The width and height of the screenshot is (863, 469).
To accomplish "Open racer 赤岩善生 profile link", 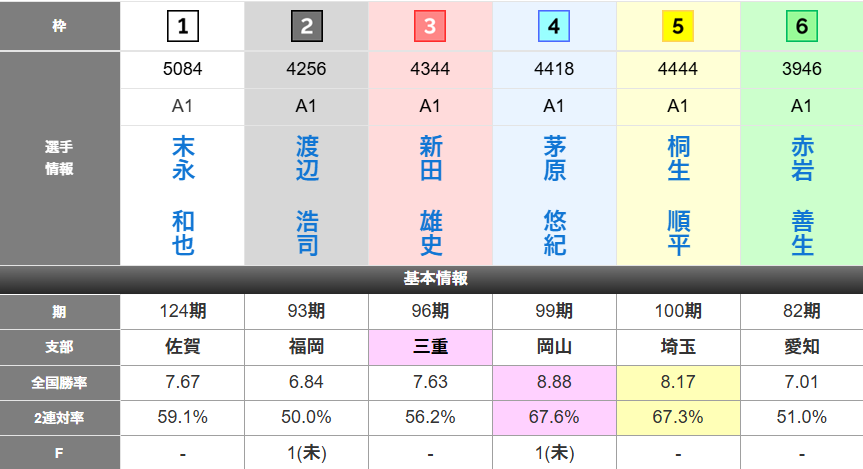I will pos(802,196).
